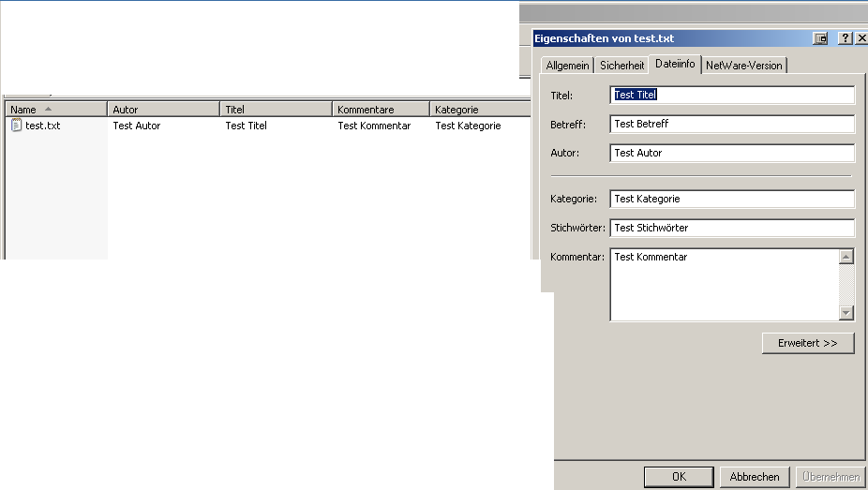The width and height of the screenshot is (868, 490).
Task: Confirm the dialog with OK
Action: pyautogui.click(x=679, y=477)
